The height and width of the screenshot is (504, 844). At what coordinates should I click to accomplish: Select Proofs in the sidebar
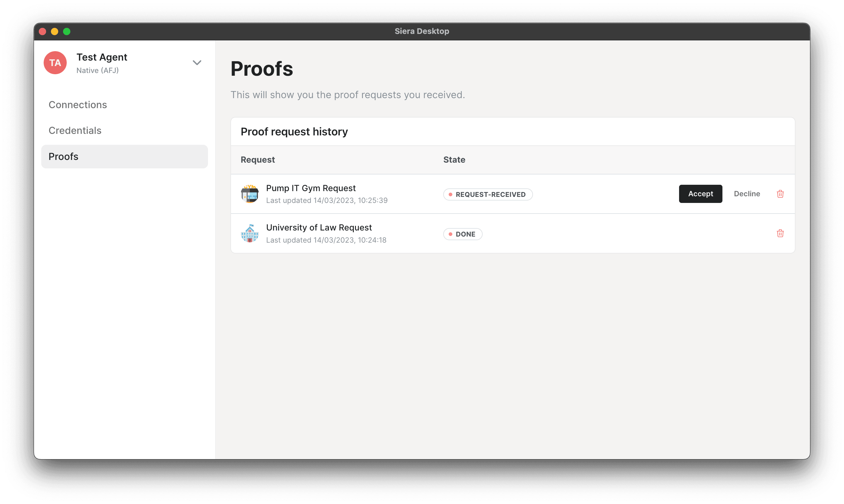[124, 157]
